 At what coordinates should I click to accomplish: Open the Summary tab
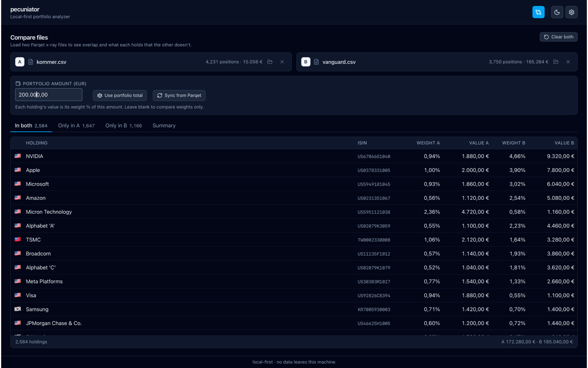tap(164, 125)
